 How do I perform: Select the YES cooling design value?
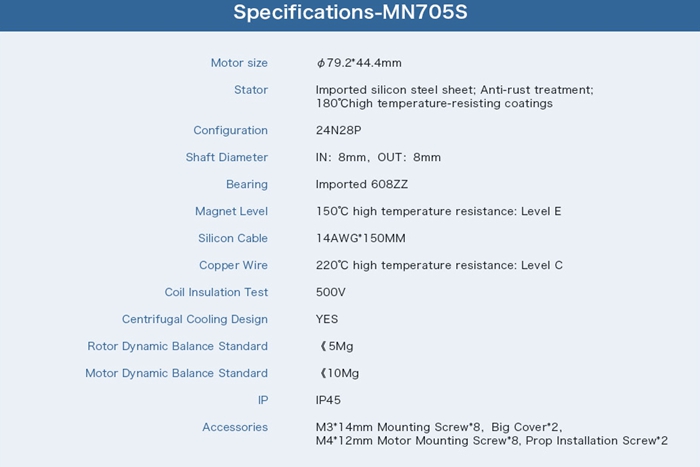pyautogui.click(x=327, y=319)
